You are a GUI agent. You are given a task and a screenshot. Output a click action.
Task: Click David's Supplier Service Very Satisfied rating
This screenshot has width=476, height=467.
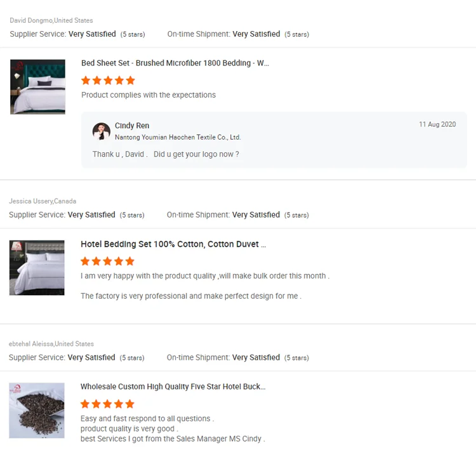click(92, 34)
